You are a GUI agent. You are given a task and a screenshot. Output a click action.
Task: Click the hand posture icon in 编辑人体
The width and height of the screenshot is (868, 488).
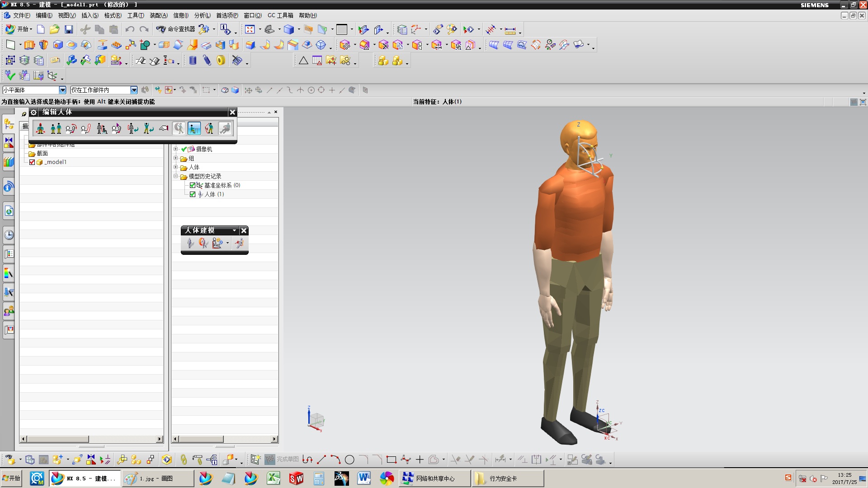[x=164, y=129]
